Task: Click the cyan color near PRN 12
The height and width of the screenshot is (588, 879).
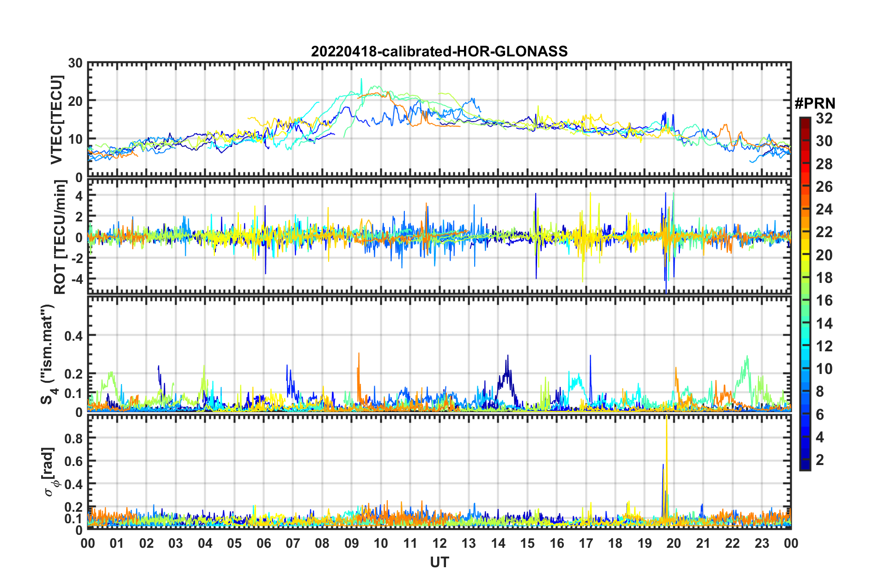Action: 805,346
